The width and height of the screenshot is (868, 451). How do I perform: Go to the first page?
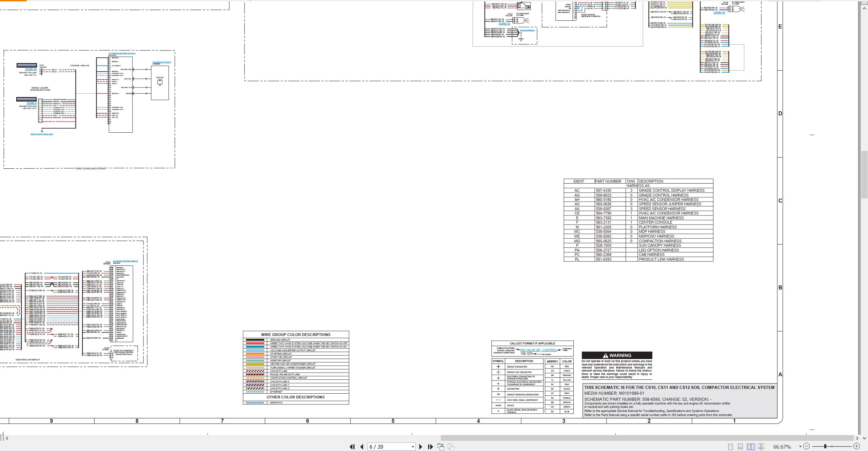click(x=352, y=447)
